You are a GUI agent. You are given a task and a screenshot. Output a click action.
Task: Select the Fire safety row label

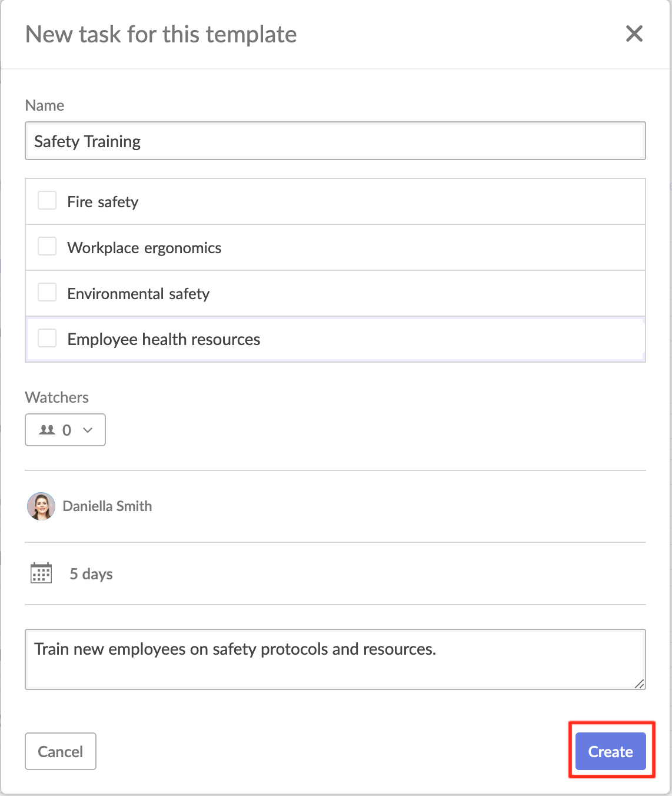tap(102, 201)
